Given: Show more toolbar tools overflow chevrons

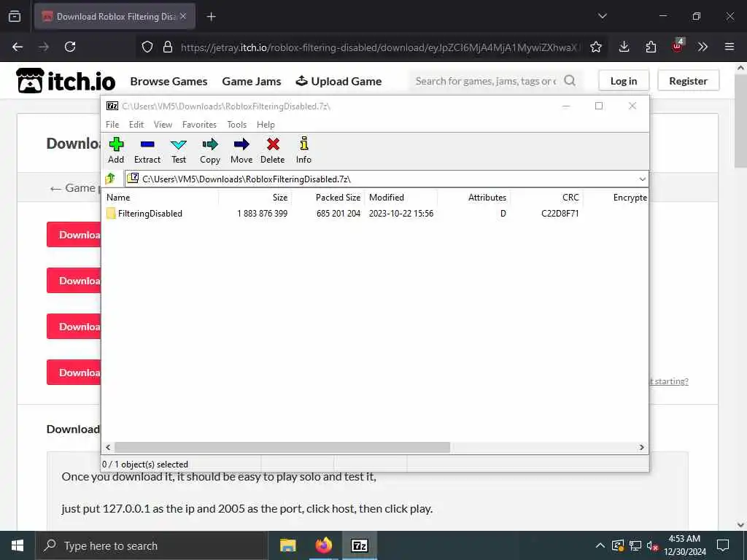Looking at the screenshot, I should pyautogui.click(x=703, y=47).
